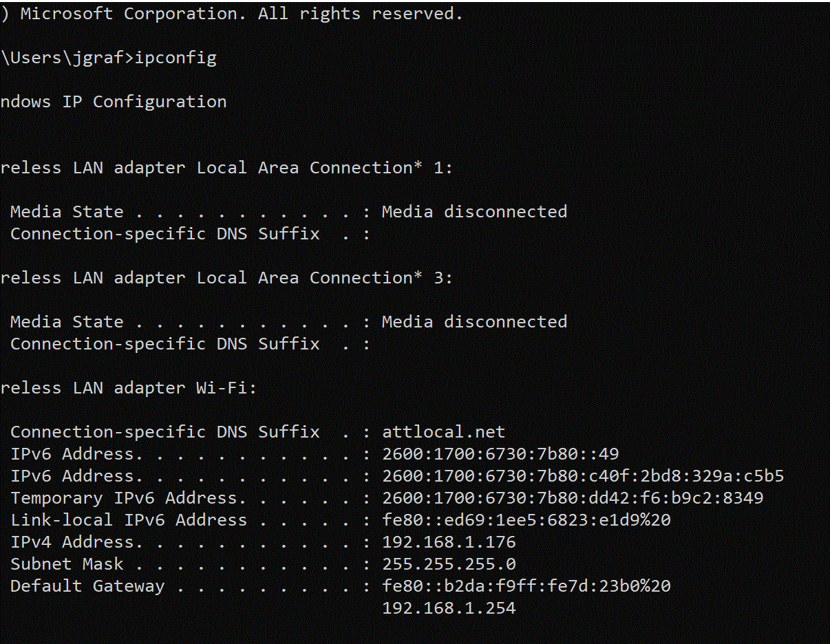Click the temporary IPv6 address value
Screen dimensions: 830x644
pos(573,498)
